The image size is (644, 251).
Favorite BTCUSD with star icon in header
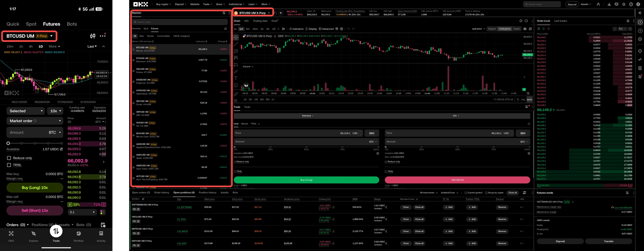[281, 13]
